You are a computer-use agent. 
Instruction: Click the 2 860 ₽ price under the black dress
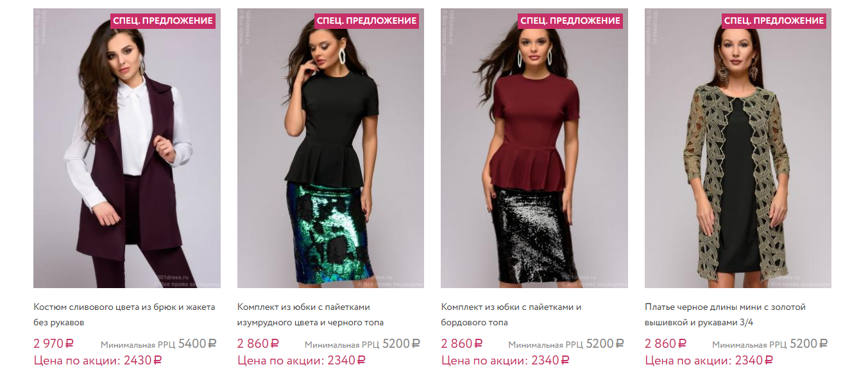[x=665, y=344]
